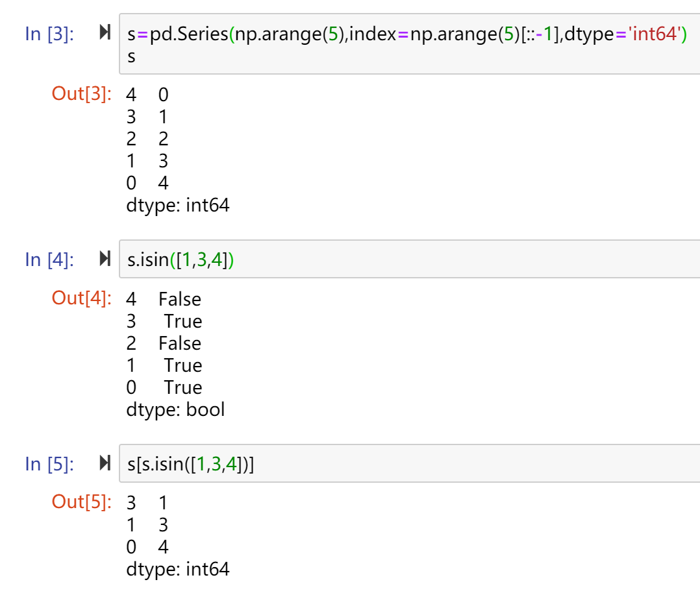Click the Out[4]: output prompt
This screenshot has width=700, height=595.
click(82, 298)
